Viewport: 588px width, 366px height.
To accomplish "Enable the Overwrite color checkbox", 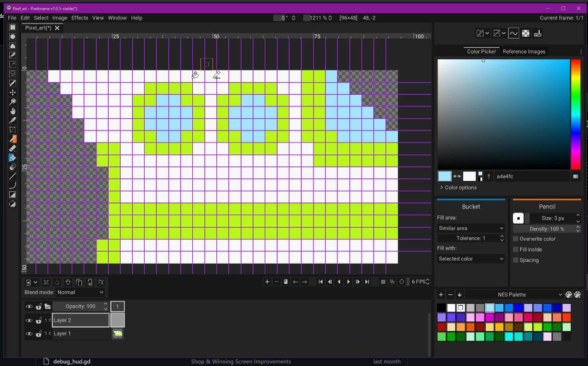I will pos(516,239).
